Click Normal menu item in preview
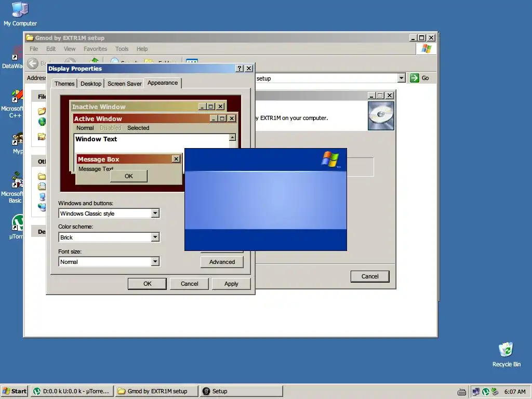 point(85,128)
